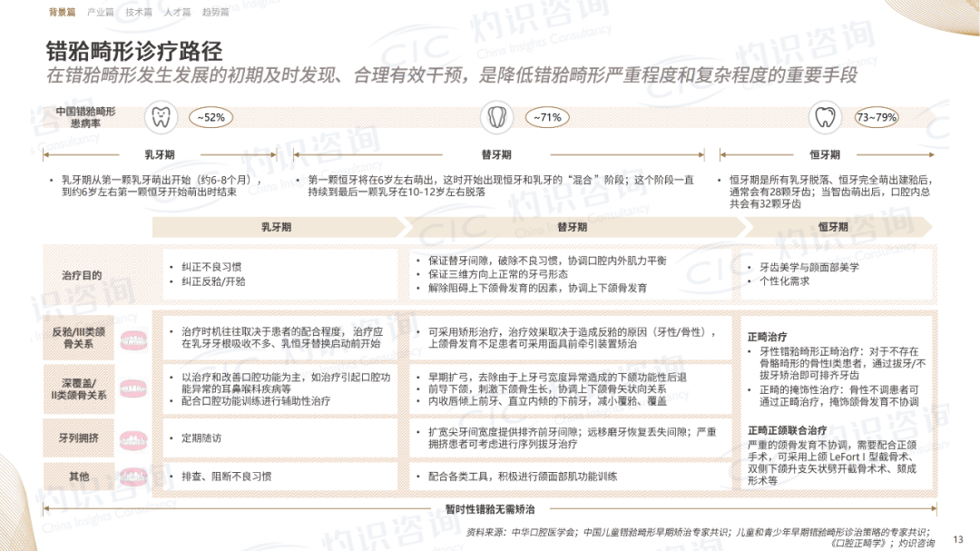980x551 pixels.
Task: Select the 治疗目的 row label
Action: point(82,275)
